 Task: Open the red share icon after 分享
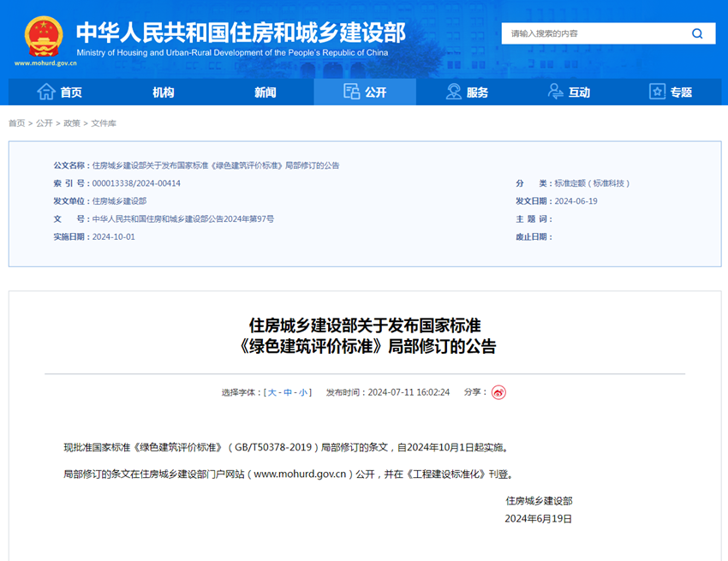pos(498,391)
